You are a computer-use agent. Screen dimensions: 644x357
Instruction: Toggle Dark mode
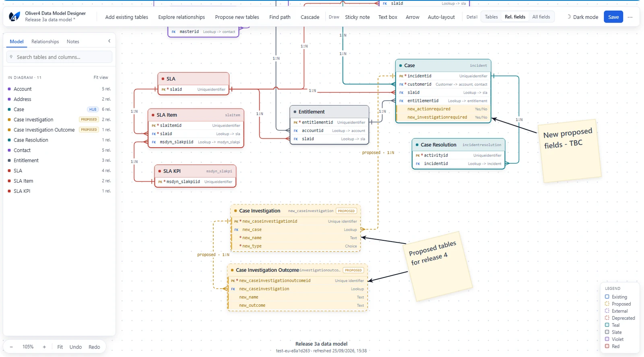582,17
